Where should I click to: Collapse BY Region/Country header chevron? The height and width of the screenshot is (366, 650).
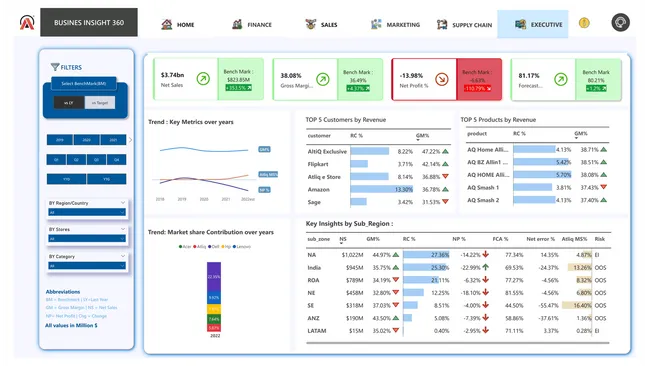[x=123, y=203]
